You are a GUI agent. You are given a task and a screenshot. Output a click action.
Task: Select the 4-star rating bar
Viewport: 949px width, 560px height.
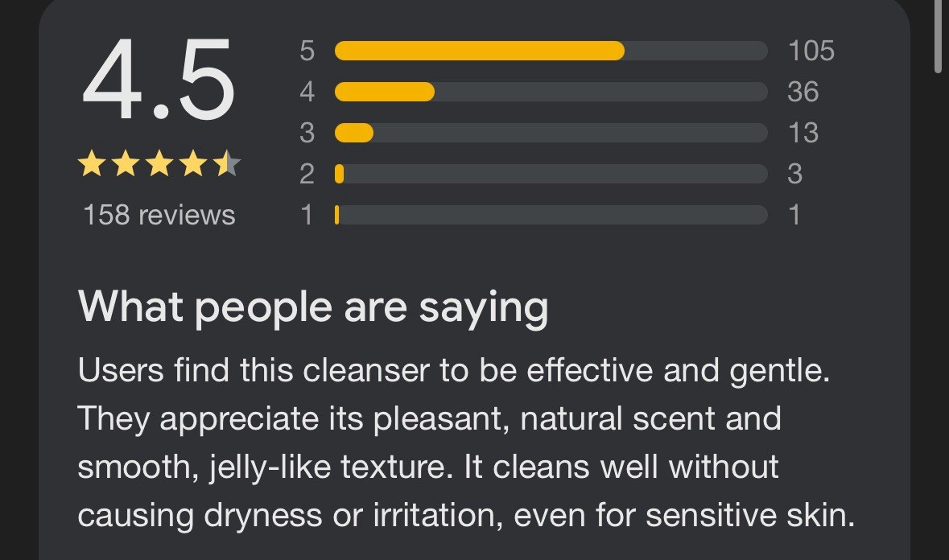(551, 92)
